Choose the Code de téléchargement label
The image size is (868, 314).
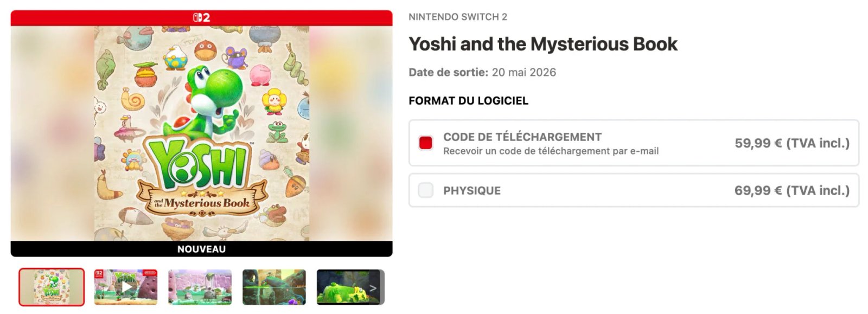point(522,137)
